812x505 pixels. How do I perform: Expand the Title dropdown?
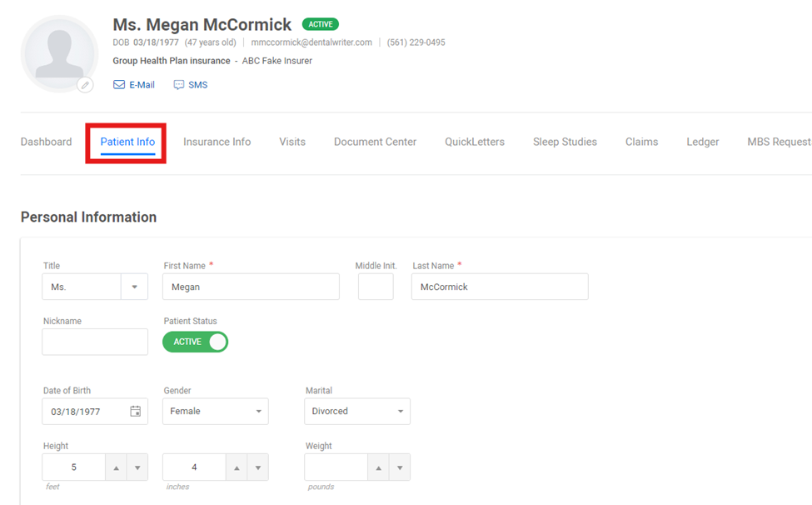134,287
